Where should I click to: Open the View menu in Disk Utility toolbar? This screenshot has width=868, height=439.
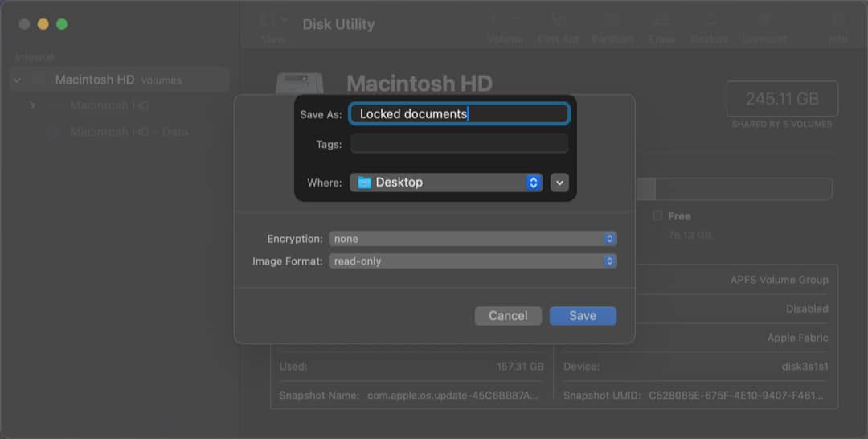coord(273,29)
